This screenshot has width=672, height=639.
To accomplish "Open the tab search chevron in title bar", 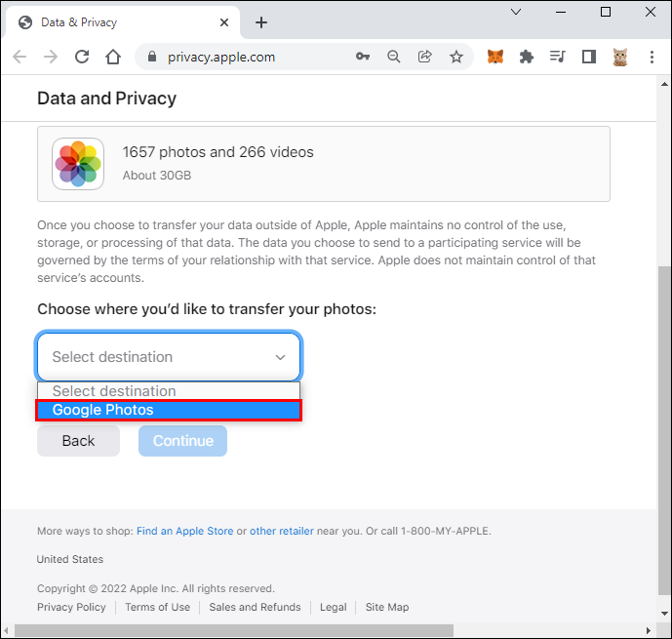I will (x=515, y=12).
